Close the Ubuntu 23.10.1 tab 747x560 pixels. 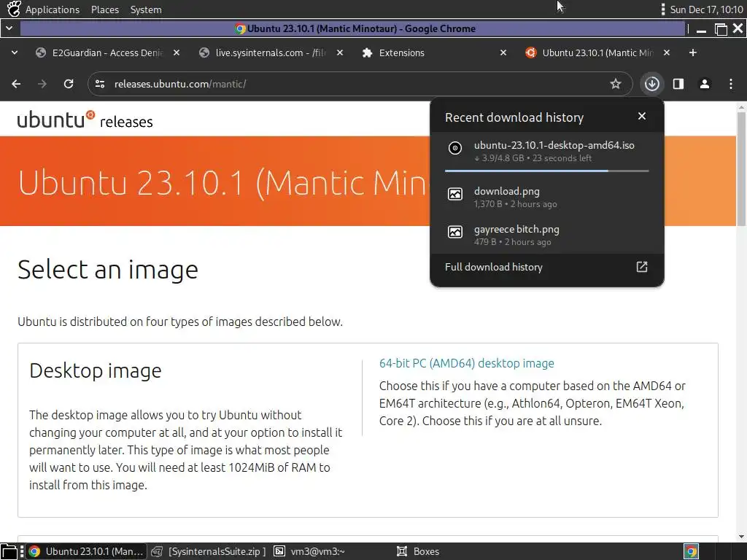667,52
